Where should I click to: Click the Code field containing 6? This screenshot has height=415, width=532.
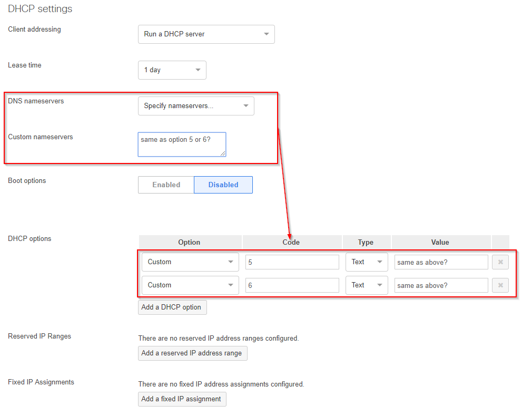pyautogui.click(x=292, y=285)
